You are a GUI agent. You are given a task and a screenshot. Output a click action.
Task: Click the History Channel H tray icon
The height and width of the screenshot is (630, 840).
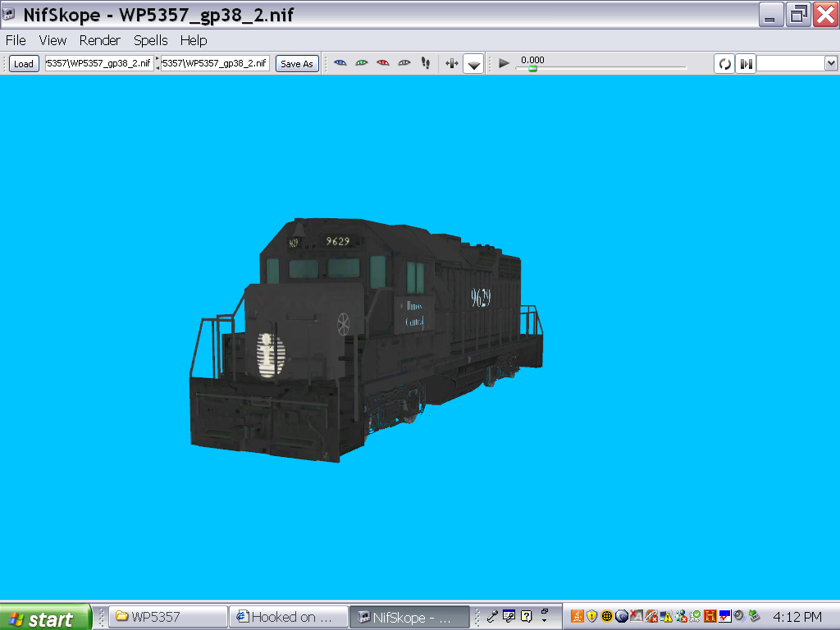[x=710, y=616]
